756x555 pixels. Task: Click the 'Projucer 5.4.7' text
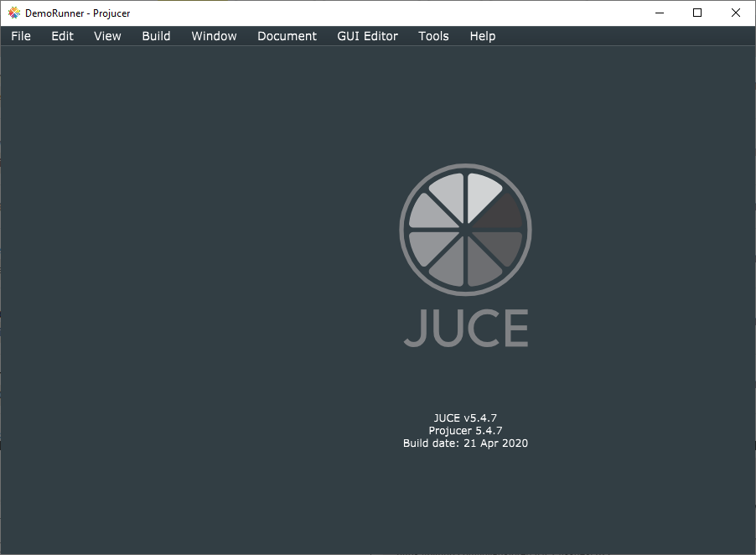click(x=465, y=431)
